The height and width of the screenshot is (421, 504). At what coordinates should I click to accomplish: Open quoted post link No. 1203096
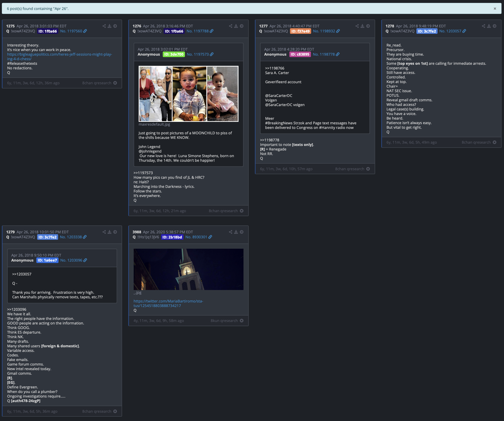[74, 260]
